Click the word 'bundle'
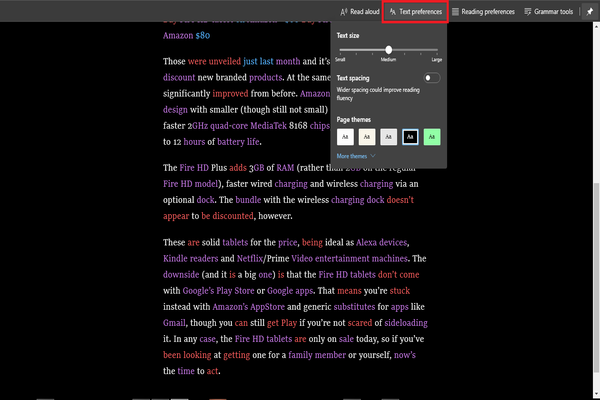This screenshot has height=400, width=600. [248, 200]
